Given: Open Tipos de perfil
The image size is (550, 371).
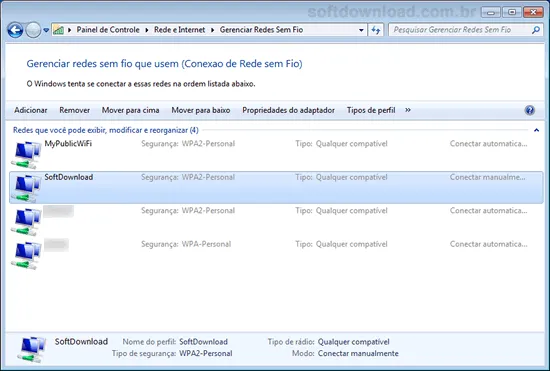Looking at the screenshot, I should click(371, 110).
